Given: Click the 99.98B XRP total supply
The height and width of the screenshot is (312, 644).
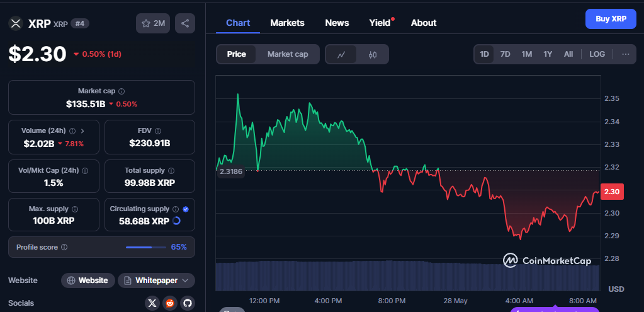Looking at the screenshot, I should [x=149, y=183].
